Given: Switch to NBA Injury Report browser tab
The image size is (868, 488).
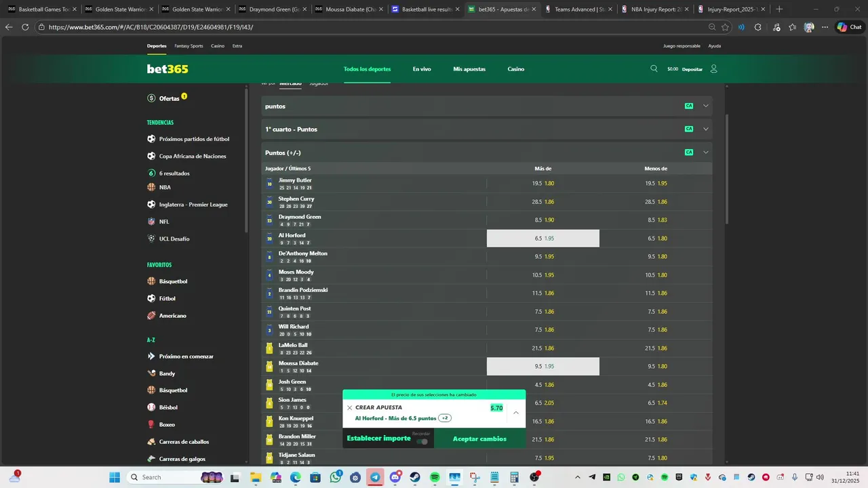Looking at the screenshot, I should [x=656, y=9].
